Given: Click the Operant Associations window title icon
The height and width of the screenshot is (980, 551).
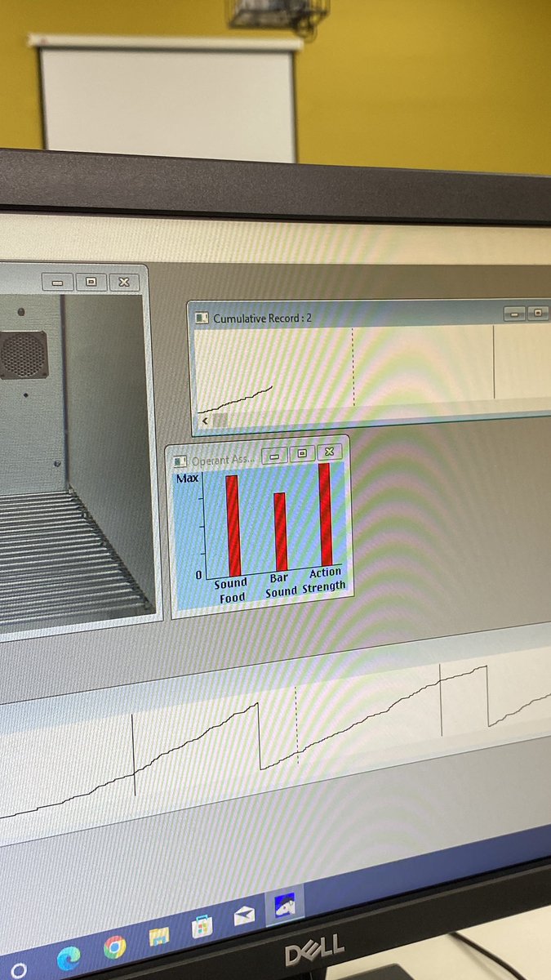Looking at the screenshot, I should (180, 461).
